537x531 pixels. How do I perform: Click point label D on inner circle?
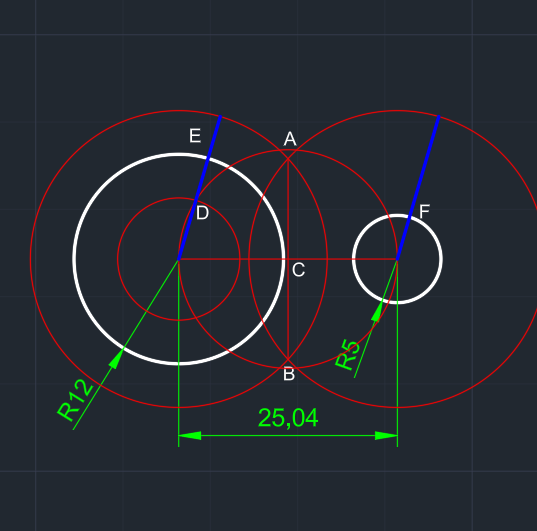(202, 213)
